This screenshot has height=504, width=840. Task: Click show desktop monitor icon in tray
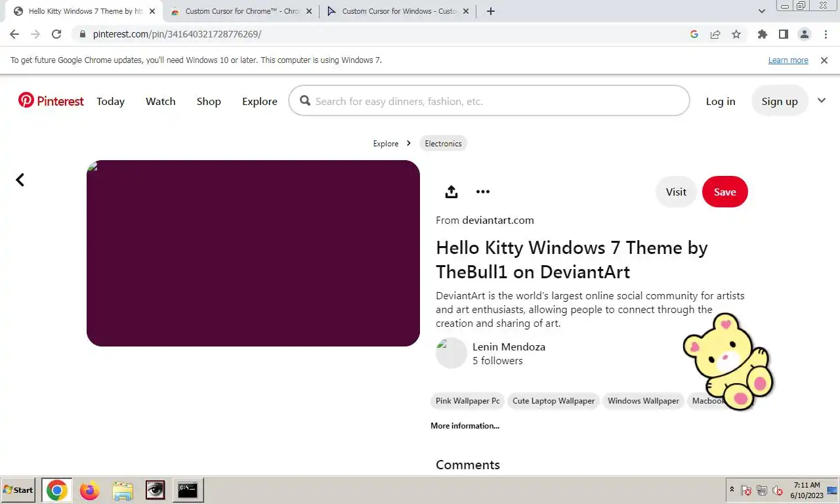point(832,490)
